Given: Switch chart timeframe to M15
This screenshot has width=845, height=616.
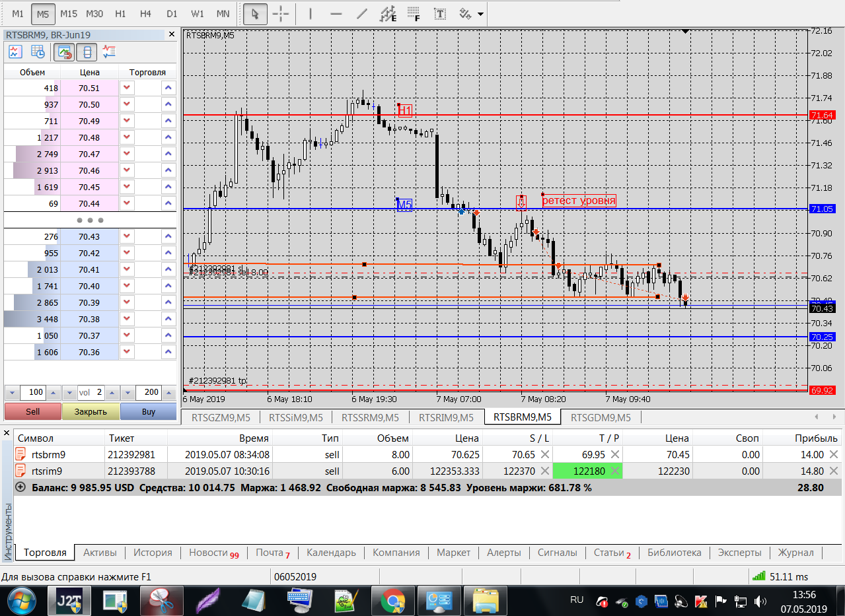Looking at the screenshot, I should click(x=69, y=13).
